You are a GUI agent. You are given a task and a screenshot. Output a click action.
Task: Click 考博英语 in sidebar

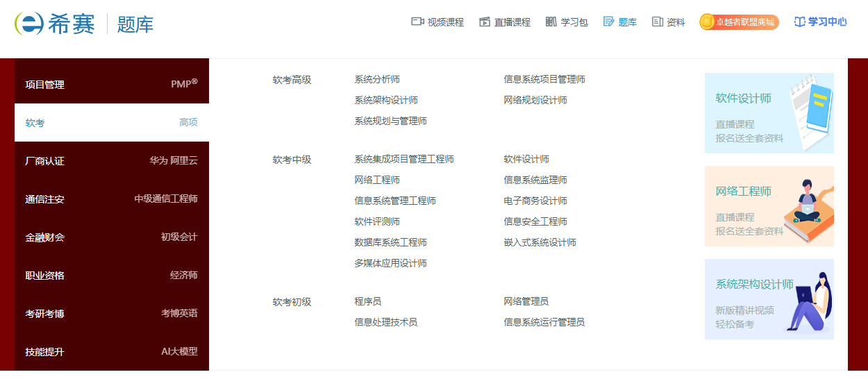coord(179,314)
